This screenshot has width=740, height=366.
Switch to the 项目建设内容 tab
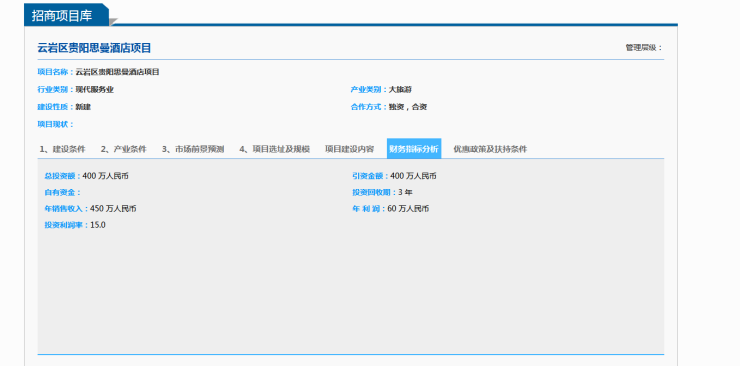(x=349, y=149)
